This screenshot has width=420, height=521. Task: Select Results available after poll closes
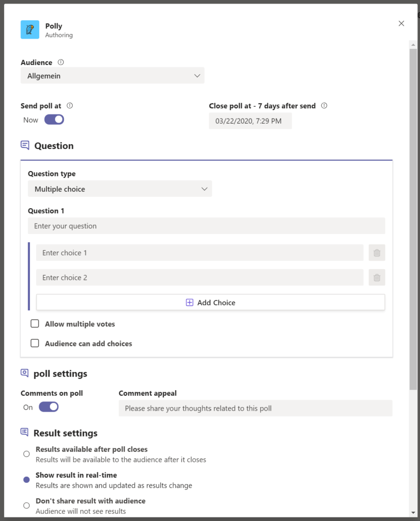pyautogui.click(x=26, y=453)
